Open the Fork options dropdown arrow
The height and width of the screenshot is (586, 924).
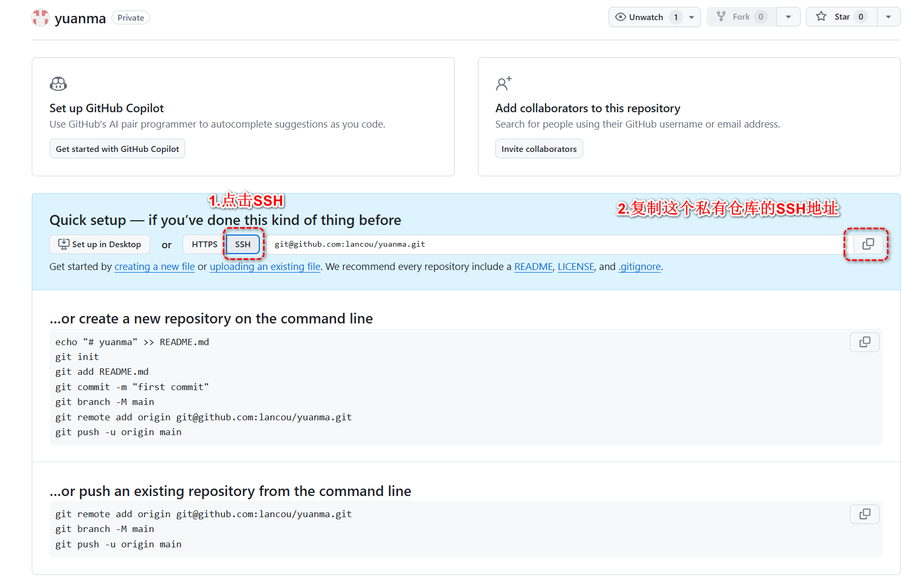[x=789, y=17]
